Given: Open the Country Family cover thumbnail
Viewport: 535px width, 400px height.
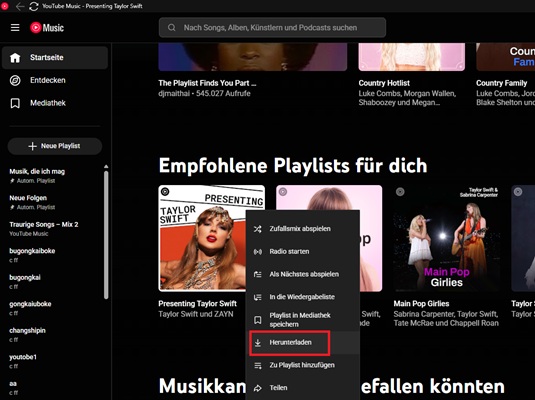Looking at the screenshot, I should tap(506, 57).
